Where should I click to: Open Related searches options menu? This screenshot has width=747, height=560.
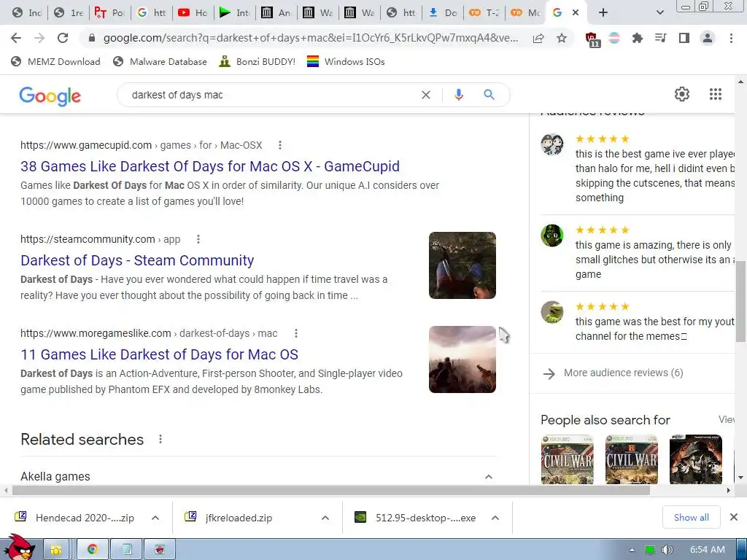pos(160,439)
